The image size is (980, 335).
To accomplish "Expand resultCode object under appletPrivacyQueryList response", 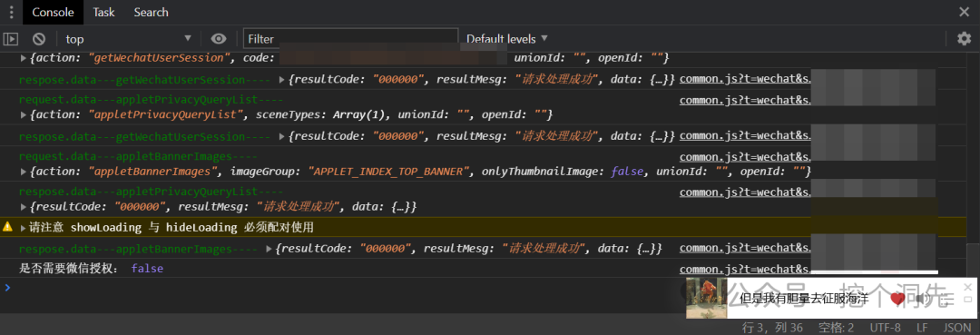I will click(24, 206).
